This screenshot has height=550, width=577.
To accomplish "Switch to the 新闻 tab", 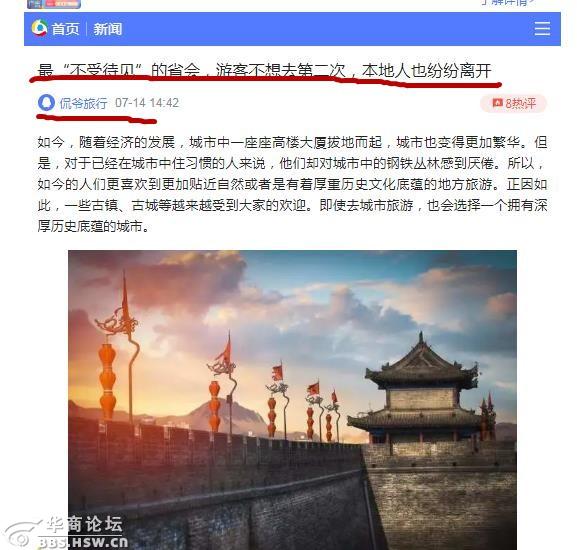I will 107,29.
